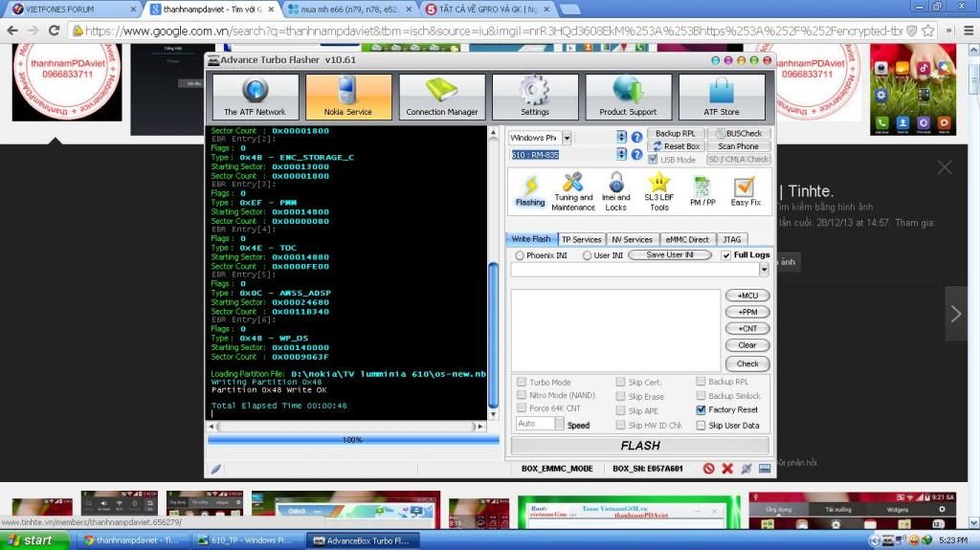The height and width of the screenshot is (550, 980).
Task: Click the Reset Box button
Action: click(676, 146)
